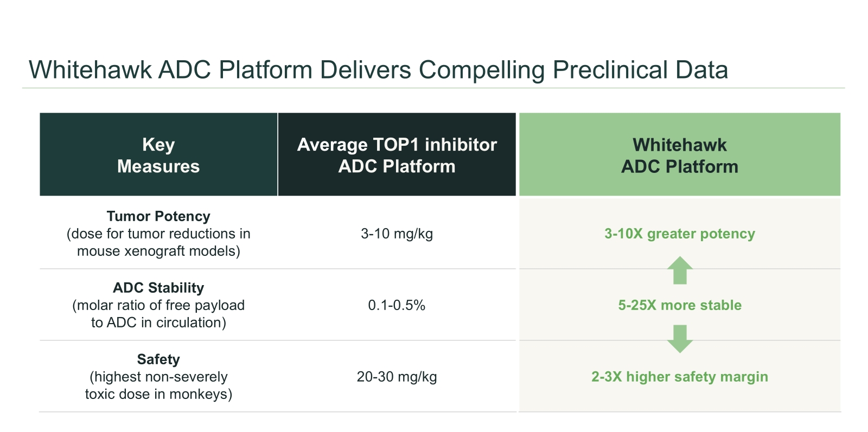The width and height of the screenshot is (868, 432).
Task: Click the toxic dose in monkeys description
Action: point(158,385)
